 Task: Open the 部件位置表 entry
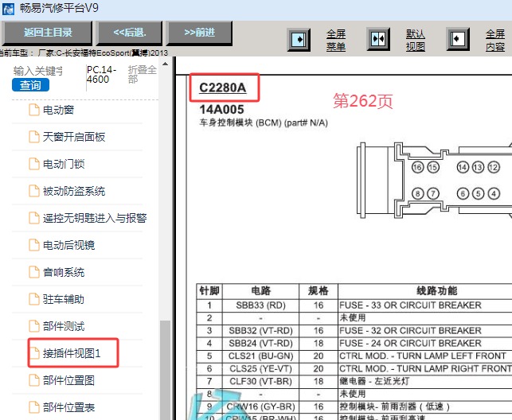point(69,407)
